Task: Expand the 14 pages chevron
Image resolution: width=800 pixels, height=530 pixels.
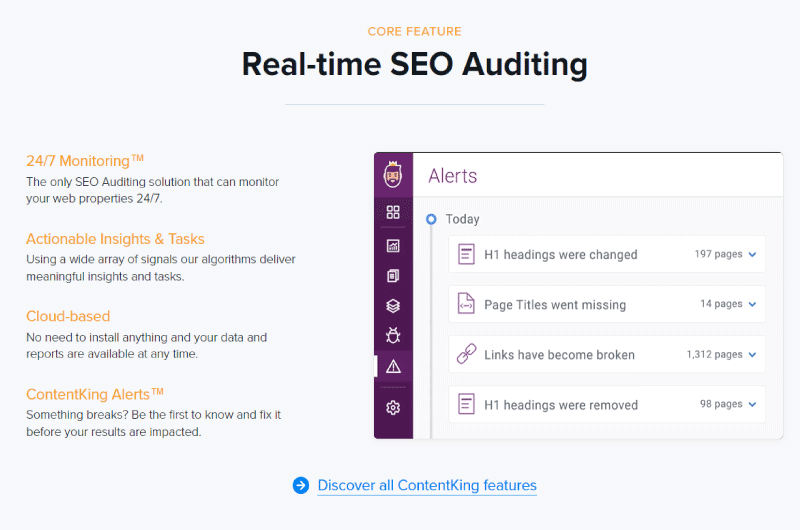Action: (x=753, y=305)
